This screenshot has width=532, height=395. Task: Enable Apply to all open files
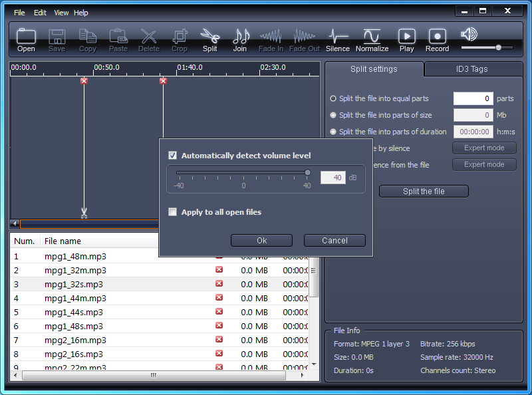(x=173, y=212)
